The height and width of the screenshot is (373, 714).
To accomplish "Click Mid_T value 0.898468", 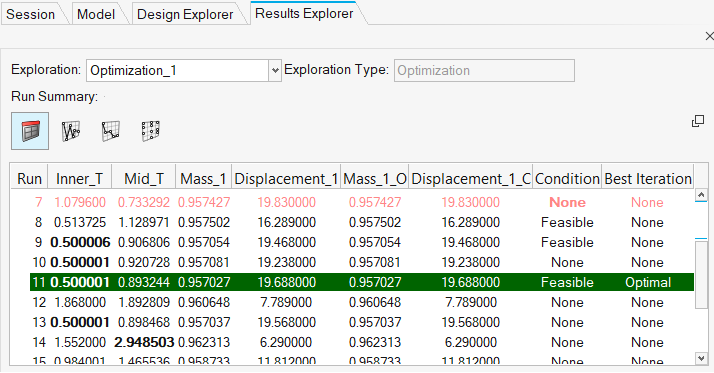I will (144, 322).
